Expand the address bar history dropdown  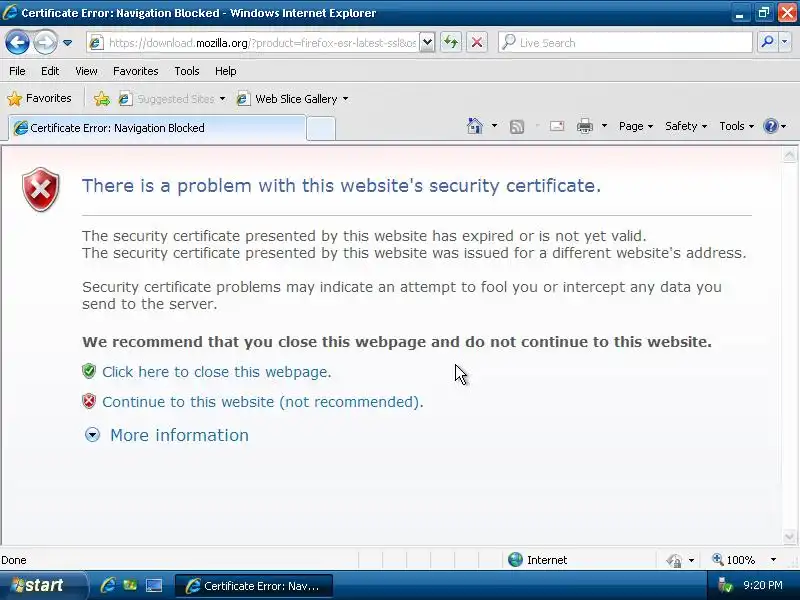(x=428, y=43)
